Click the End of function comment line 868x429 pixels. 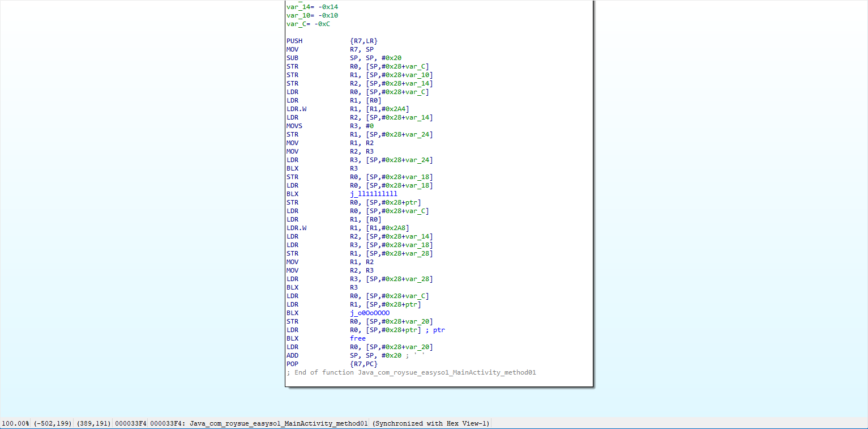[411, 372]
